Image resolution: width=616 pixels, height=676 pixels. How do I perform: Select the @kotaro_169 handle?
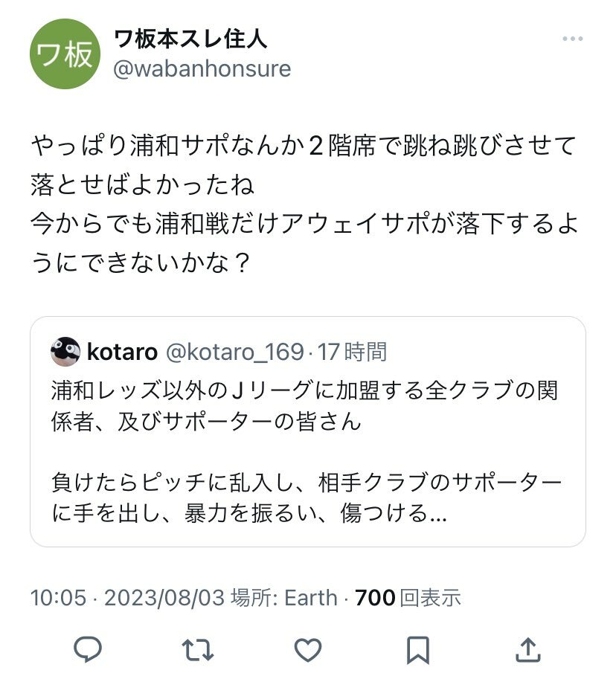click(234, 352)
